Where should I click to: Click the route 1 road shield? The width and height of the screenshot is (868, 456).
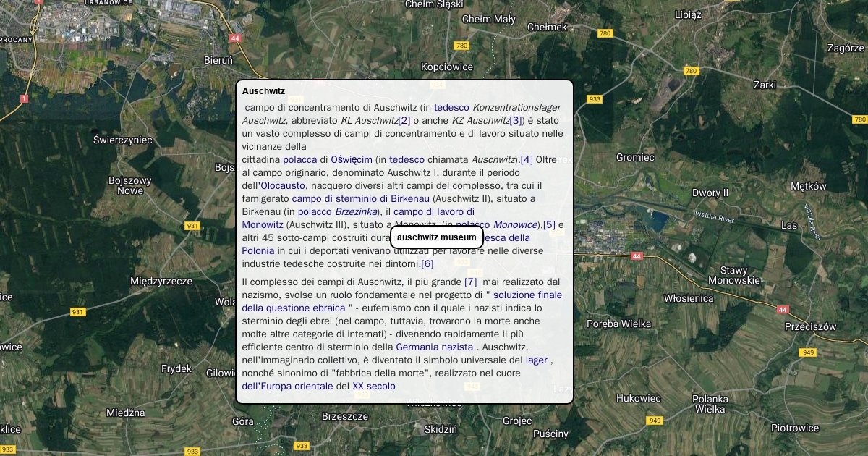coord(25,98)
